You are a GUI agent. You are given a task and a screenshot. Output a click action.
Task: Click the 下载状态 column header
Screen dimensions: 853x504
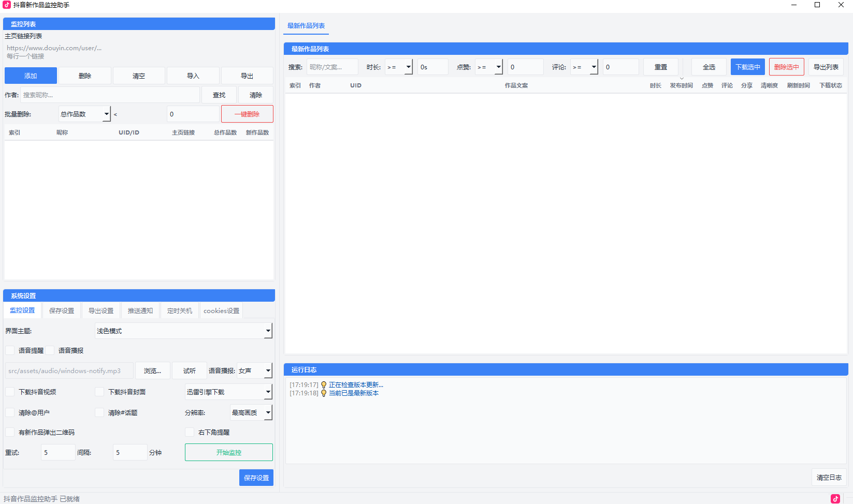831,85
